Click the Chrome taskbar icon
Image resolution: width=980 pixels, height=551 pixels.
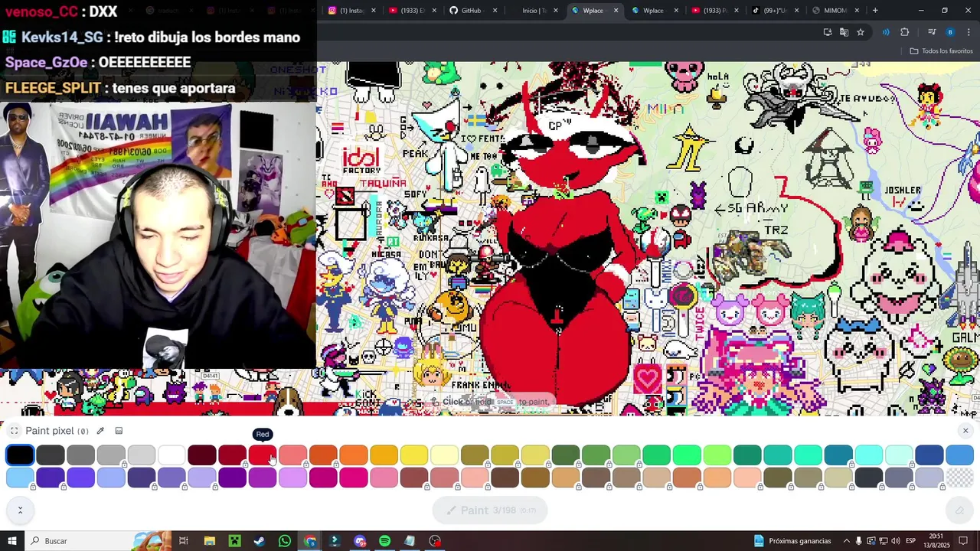coord(310,541)
